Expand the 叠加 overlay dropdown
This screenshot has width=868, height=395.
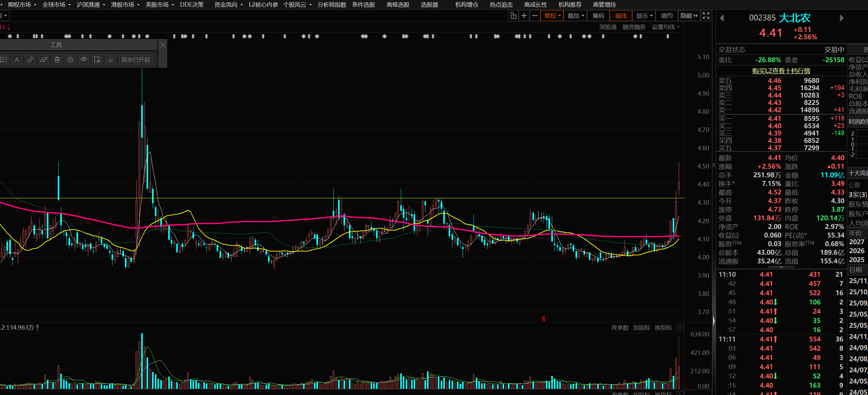(575, 16)
